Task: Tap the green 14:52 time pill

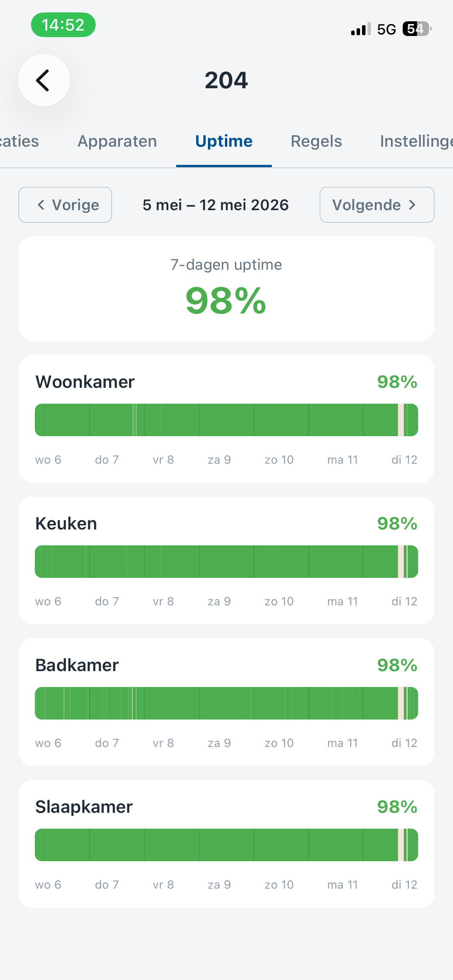Action: [x=63, y=25]
